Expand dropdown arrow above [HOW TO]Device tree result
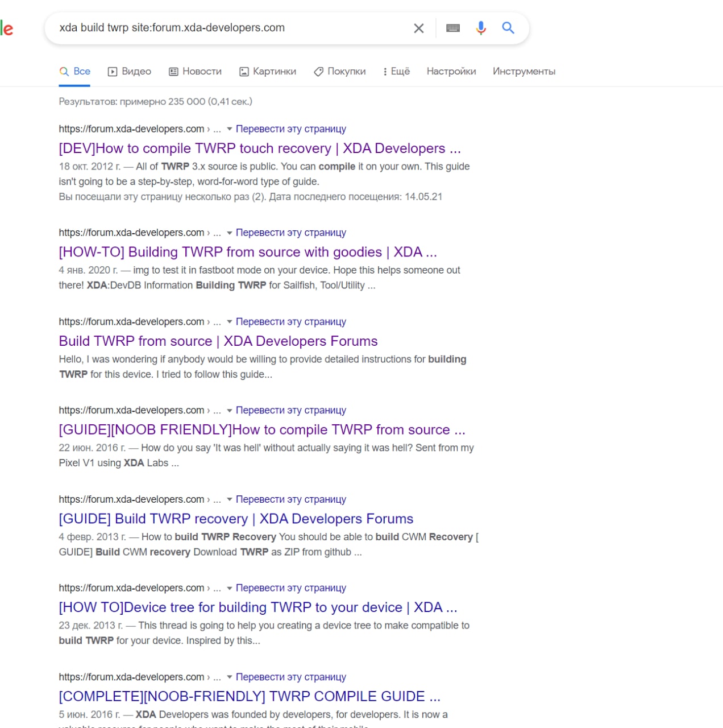Screen dimensions: 723x728 coord(230,588)
